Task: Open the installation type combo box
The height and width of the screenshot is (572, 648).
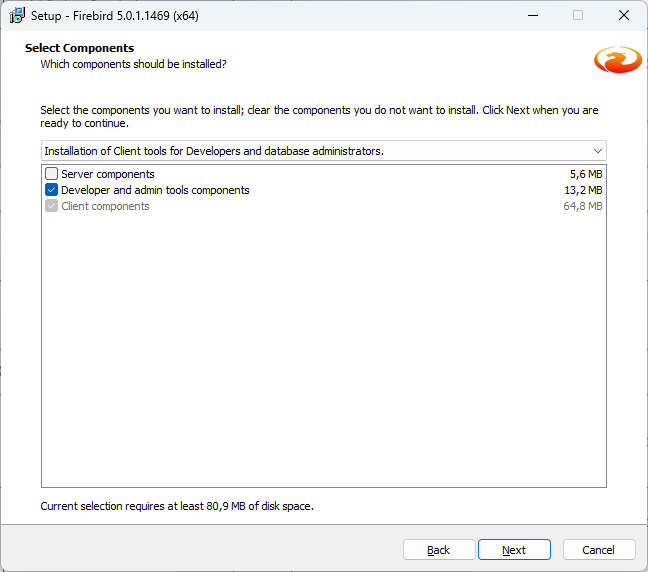Action: pyautogui.click(x=320, y=151)
